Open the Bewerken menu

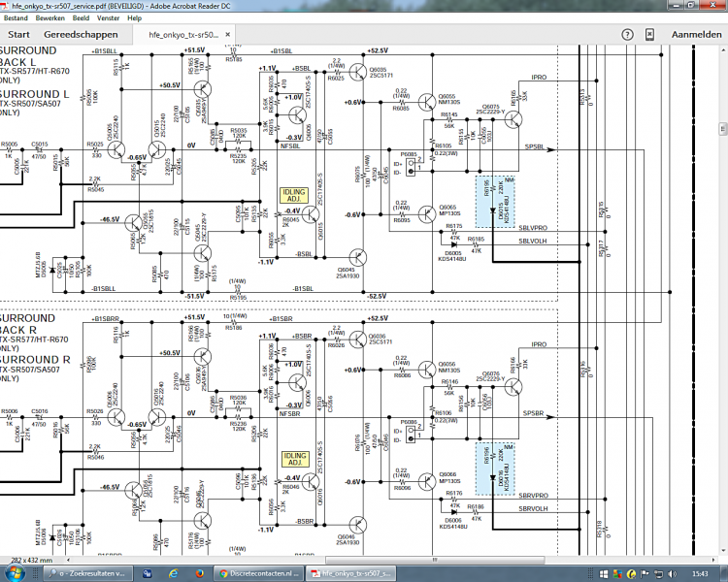tap(50, 17)
